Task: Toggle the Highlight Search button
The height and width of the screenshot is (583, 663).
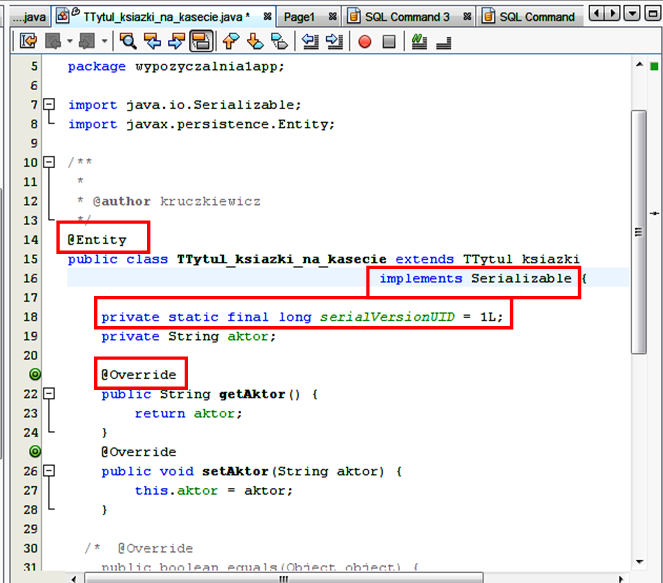Action: [201, 41]
